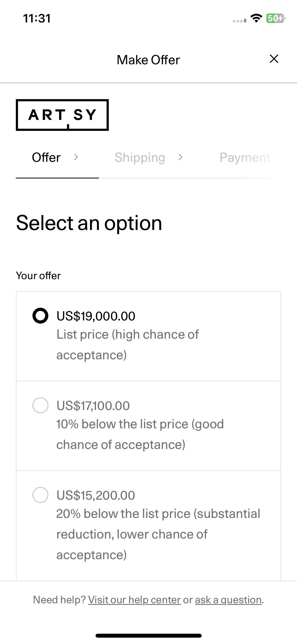
Task: Check the Wi-Fi status icon
Action: (256, 18)
